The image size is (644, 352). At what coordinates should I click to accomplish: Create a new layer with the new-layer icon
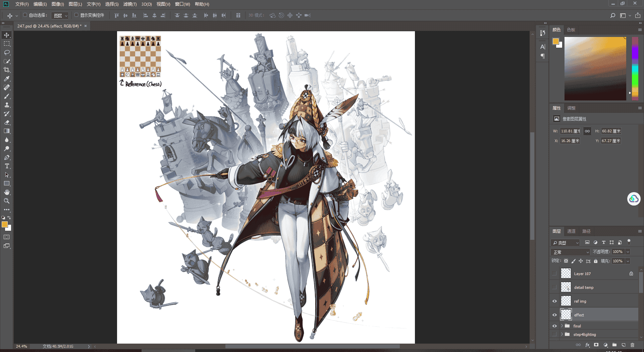click(624, 345)
